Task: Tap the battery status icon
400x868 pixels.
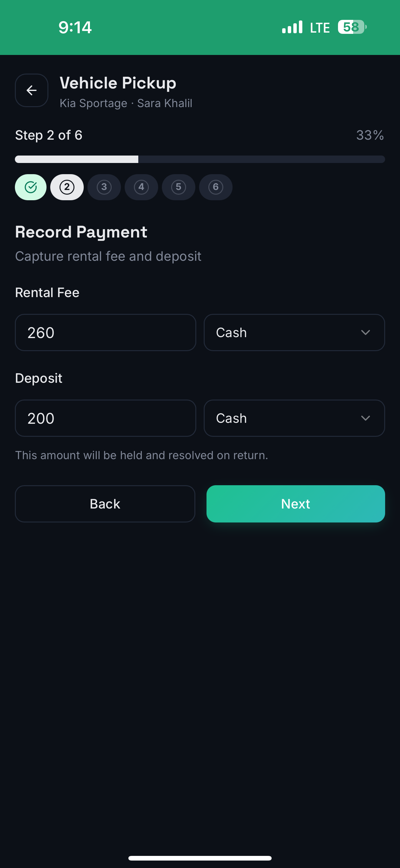Action: [352, 27]
